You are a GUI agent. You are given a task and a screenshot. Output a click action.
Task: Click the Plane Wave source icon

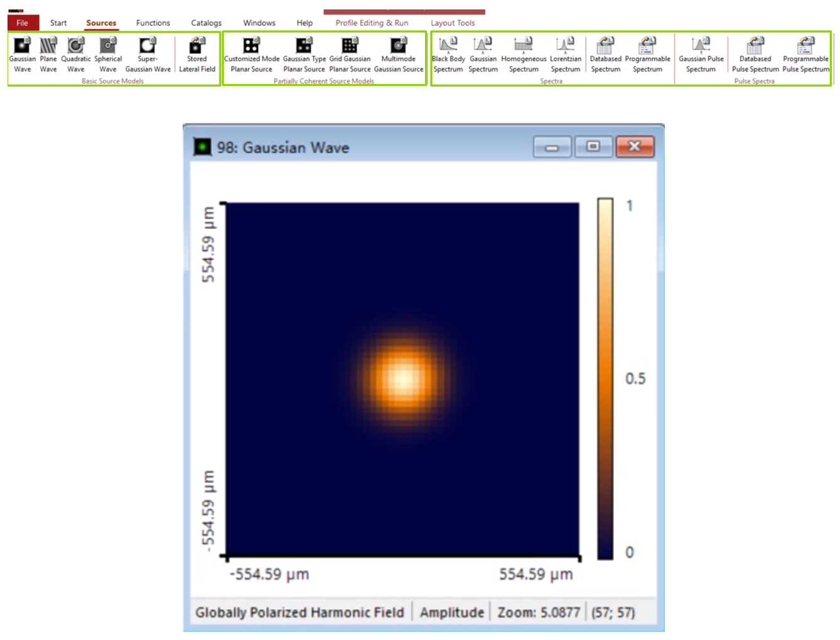point(48,46)
